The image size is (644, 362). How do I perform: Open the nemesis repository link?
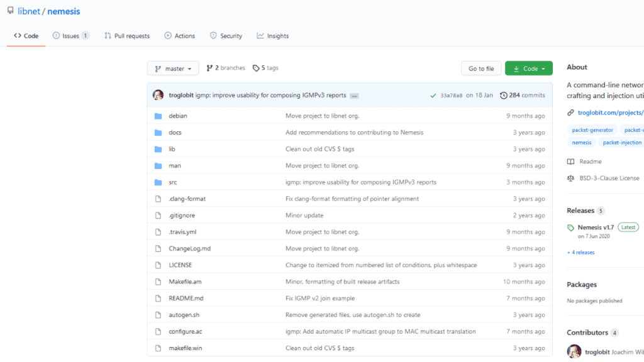(x=64, y=11)
